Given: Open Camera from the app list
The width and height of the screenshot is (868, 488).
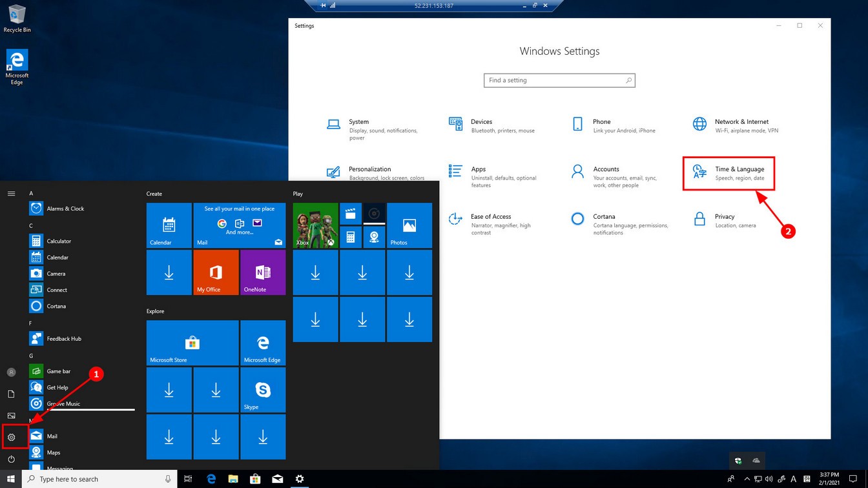Looking at the screenshot, I should point(81,274).
